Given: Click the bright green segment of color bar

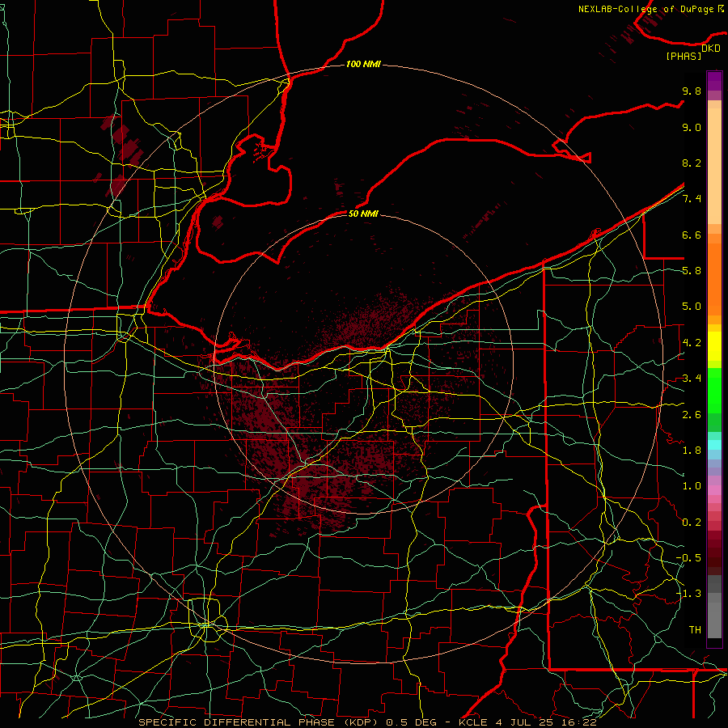Looking at the screenshot, I should pos(714,391).
